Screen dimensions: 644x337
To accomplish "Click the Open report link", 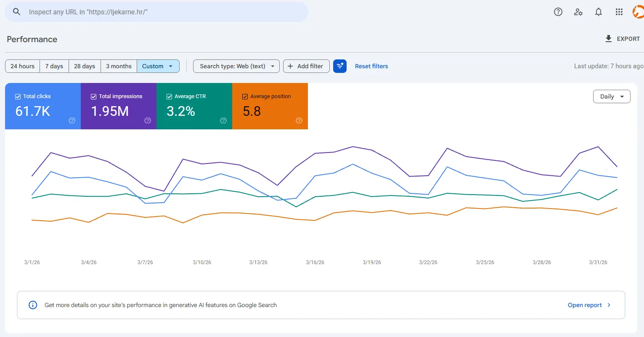I will (585, 305).
